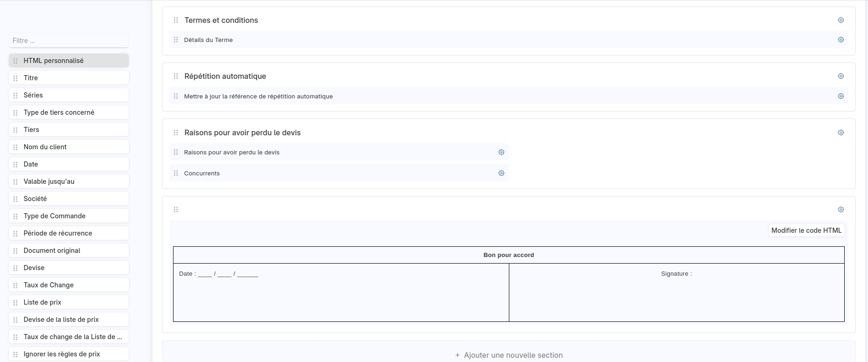Add a new section with Ajouter une nouvelle section
This screenshot has height=362, width=868.
tap(508, 355)
